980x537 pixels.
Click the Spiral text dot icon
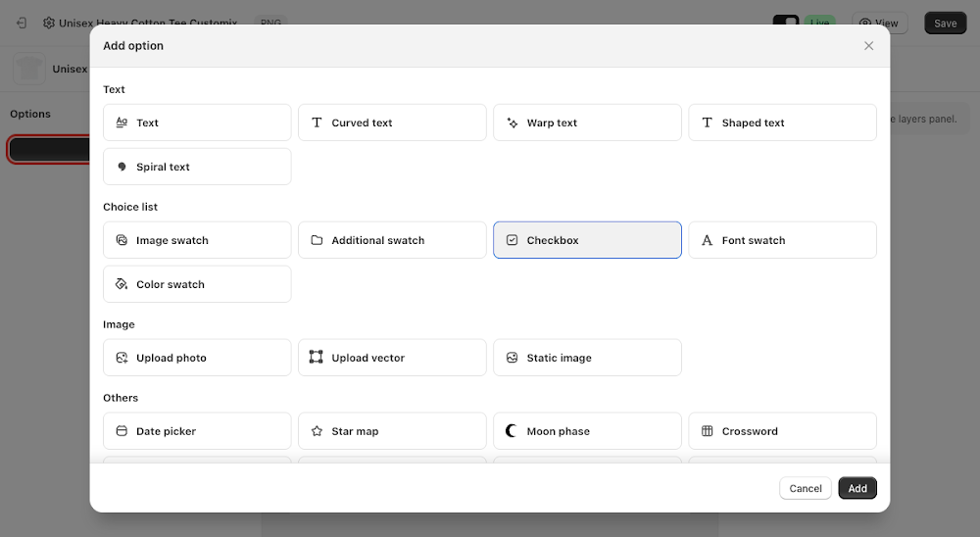point(122,167)
